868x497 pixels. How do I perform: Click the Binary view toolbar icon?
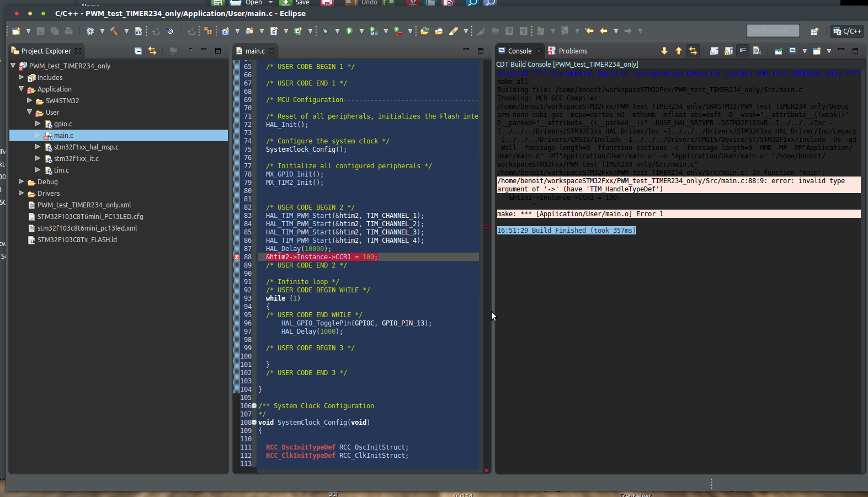(139, 31)
